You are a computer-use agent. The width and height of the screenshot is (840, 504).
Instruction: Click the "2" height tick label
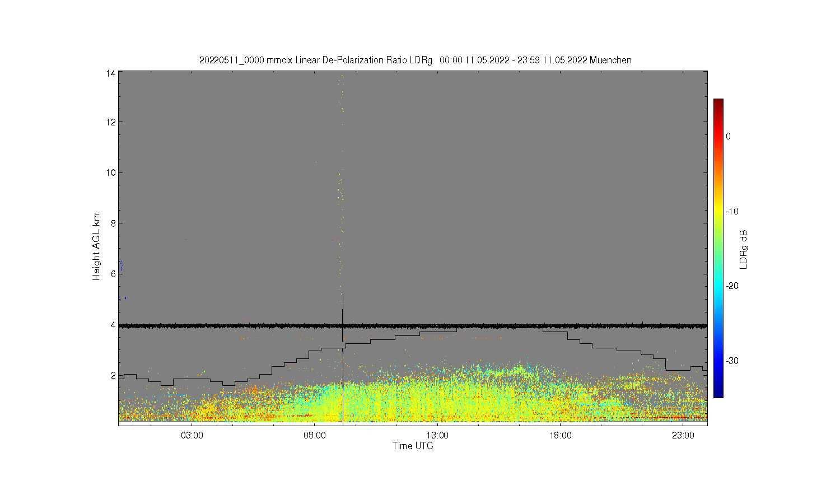click(x=113, y=375)
